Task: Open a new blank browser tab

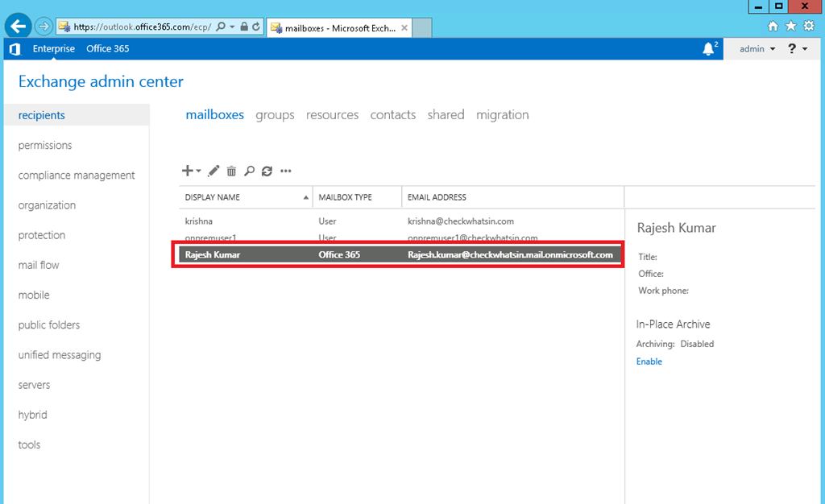Action: 422,28
